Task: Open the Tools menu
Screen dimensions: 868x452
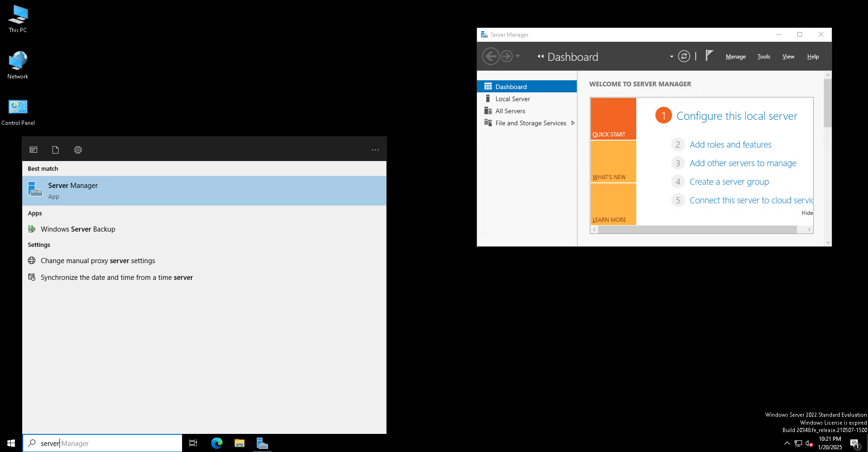Action: pyautogui.click(x=764, y=57)
